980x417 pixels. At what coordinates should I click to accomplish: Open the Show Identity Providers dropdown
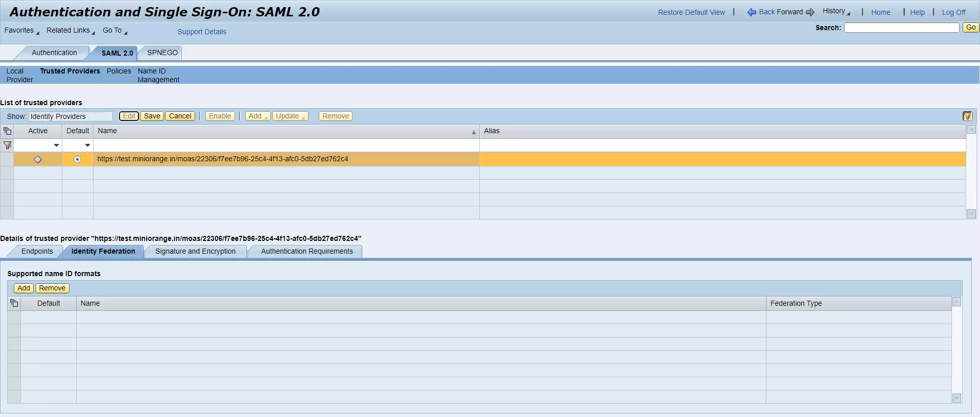click(x=71, y=116)
